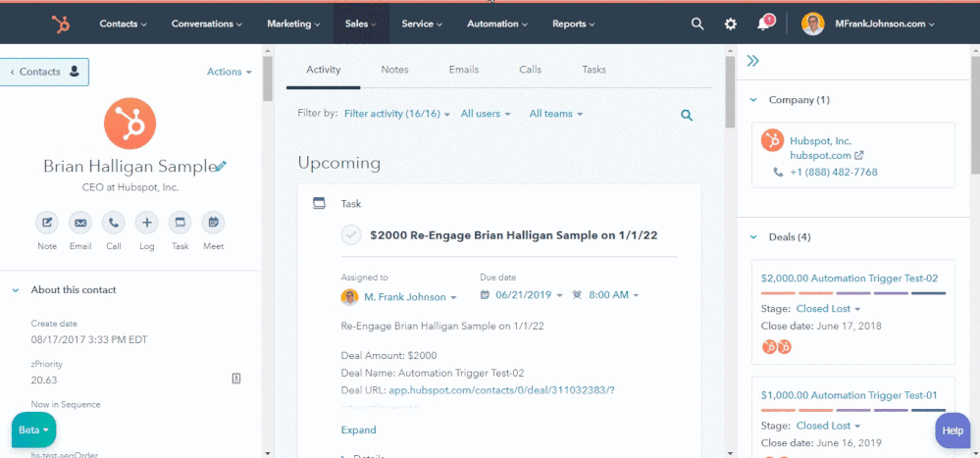Click the HubSpot sprocket logo
The width and height of the screenshot is (980, 458).
(x=61, y=24)
